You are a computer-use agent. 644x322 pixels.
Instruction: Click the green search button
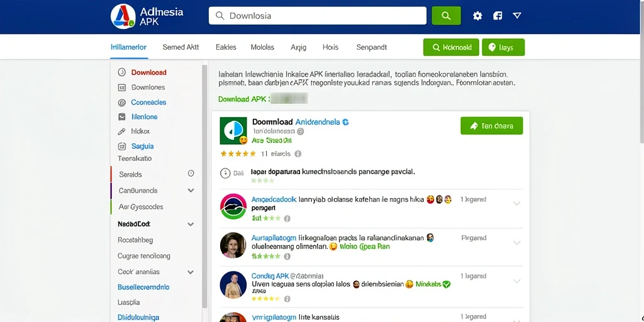(x=446, y=16)
